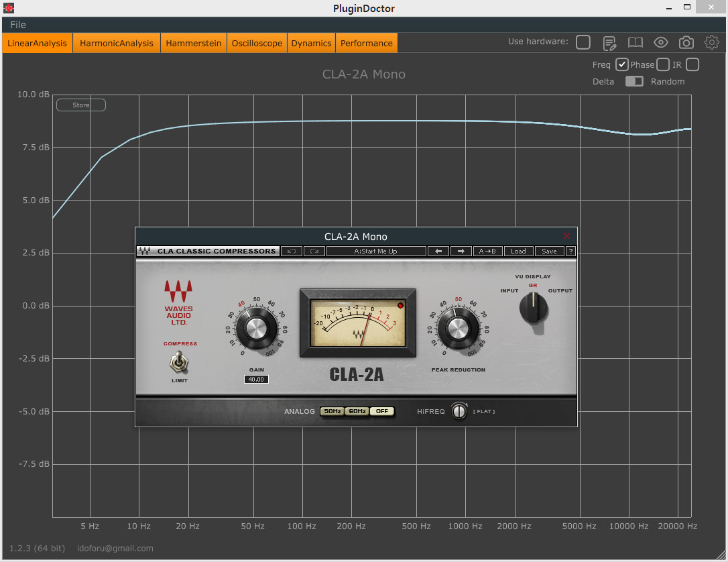Click the redo arrow in CLA-2A toolbar
Image resolution: width=728 pixels, height=562 pixels.
314,251
